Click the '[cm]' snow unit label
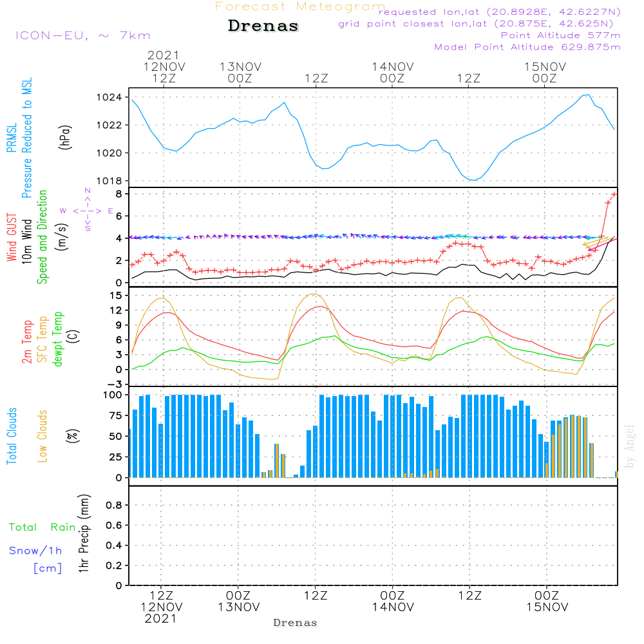 coord(48,569)
